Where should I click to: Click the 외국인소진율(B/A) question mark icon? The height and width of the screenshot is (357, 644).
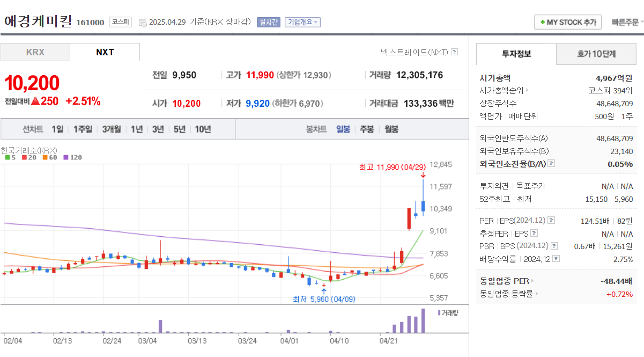point(551,164)
